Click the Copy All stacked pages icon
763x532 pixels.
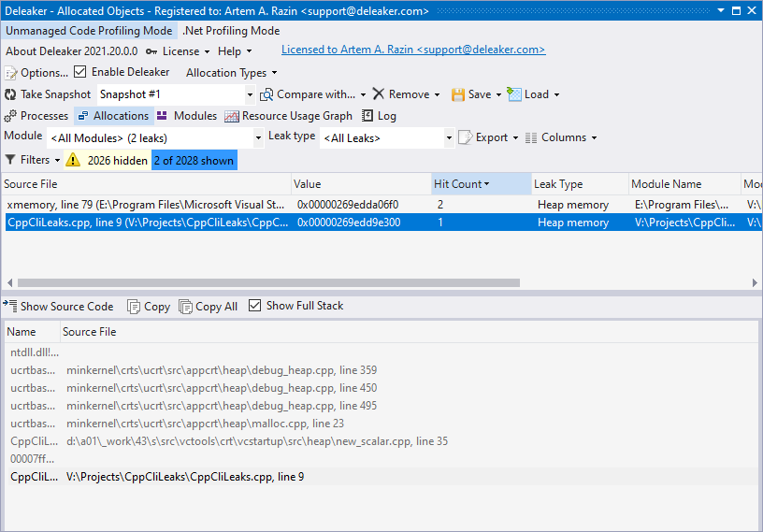click(185, 307)
